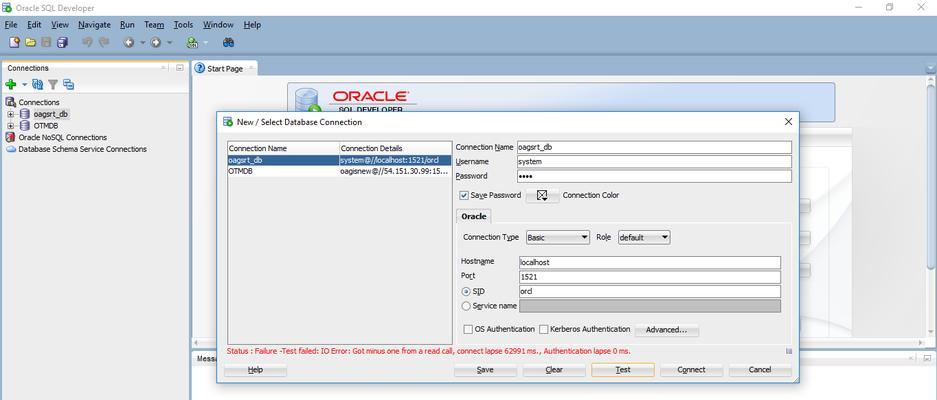Open the Role dropdown

tap(644, 237)
